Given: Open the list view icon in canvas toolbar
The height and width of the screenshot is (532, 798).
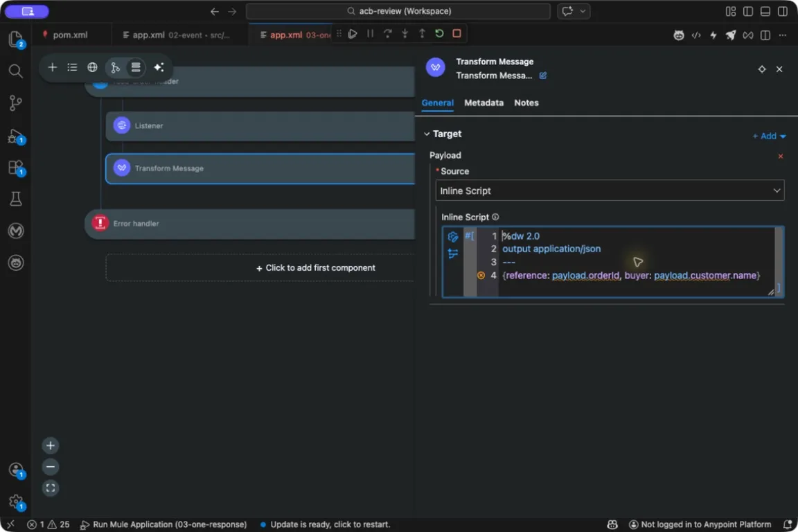Looking at the screenshot, I should (72, 67).
